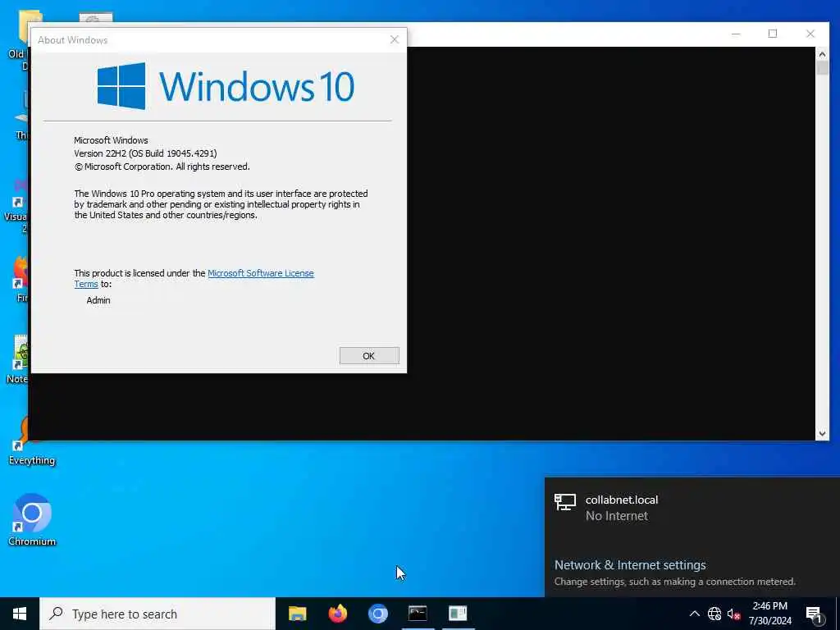Click OK in About Windows dialog
Screen dimensions: 840x630
[369, 356]
